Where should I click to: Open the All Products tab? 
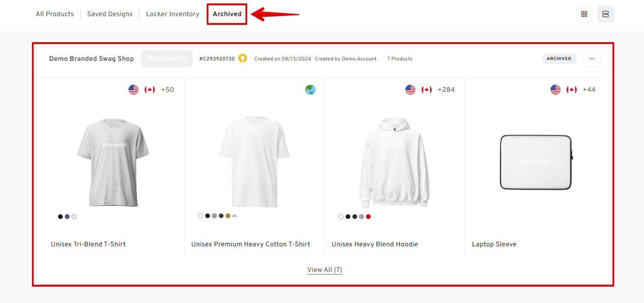coord(55,14)
